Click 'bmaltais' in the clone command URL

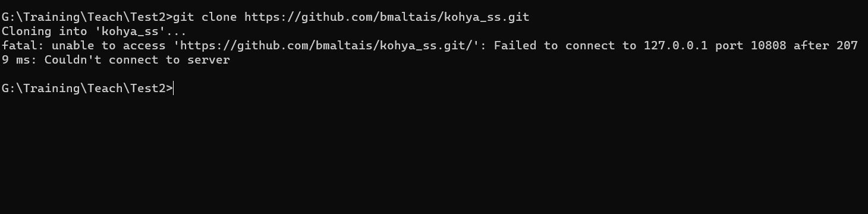point(408,17)
